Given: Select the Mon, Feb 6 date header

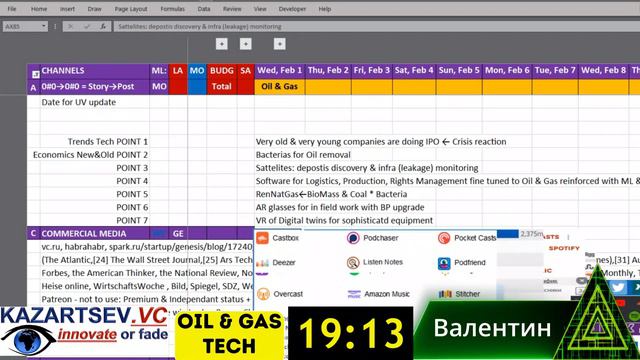Looking at the screenshot, I should click(x=507, y=70).
